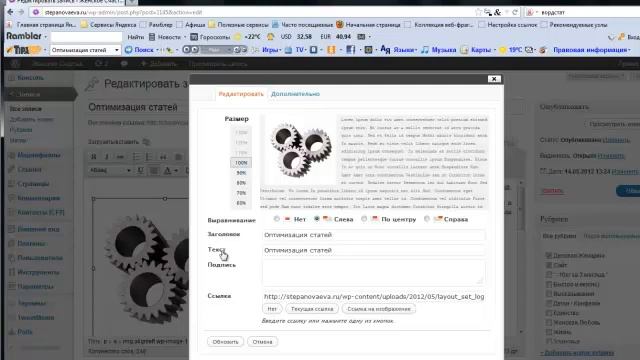The height and width of the screenshot is (360, 640).
Task: Click the Rambler toolbar search field
Action: tap(86, 37)
